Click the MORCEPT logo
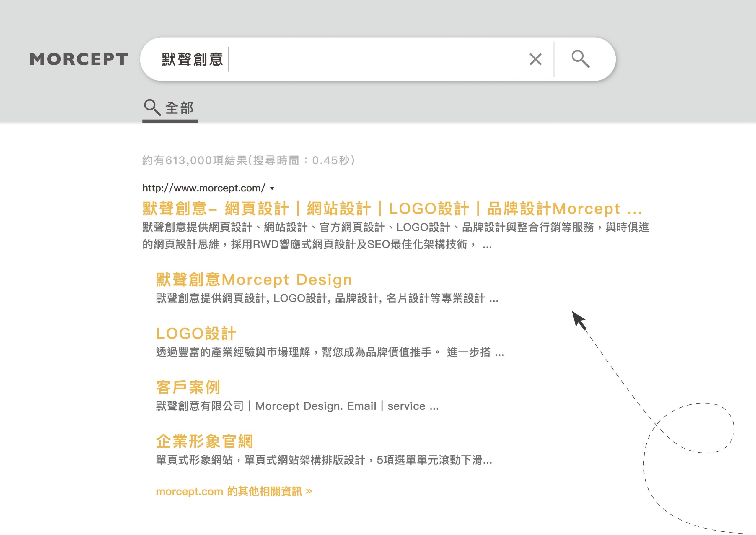The height and width of the screenshot is (535, 756). point(79,59)
